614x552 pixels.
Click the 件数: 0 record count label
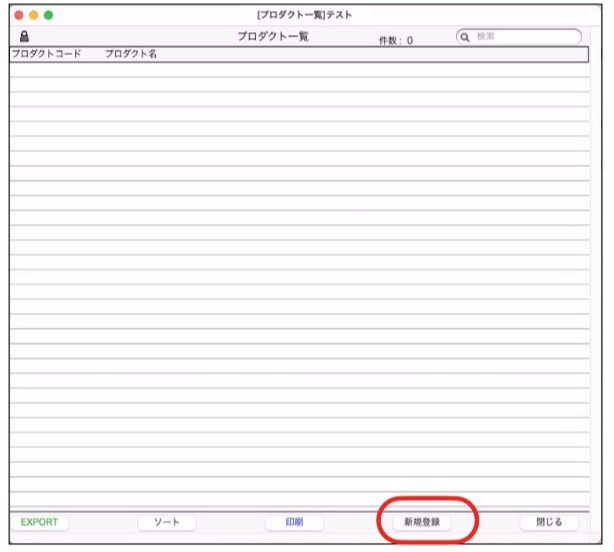(396, 40)
